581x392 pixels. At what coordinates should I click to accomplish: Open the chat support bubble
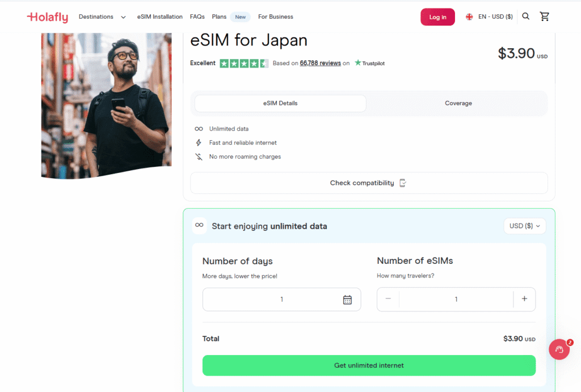tap(559, 349)
